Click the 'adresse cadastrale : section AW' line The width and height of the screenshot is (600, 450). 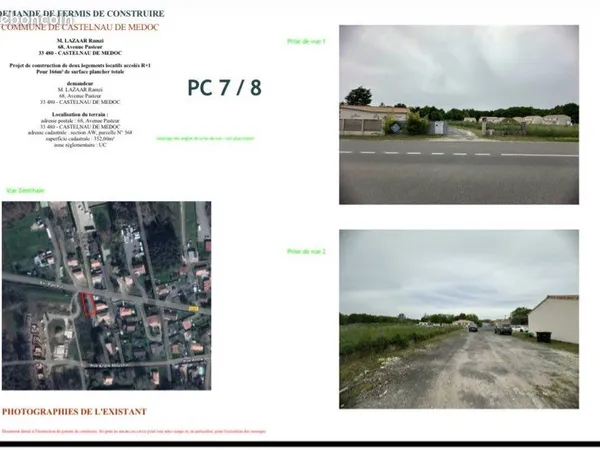(x=80, y=133)
